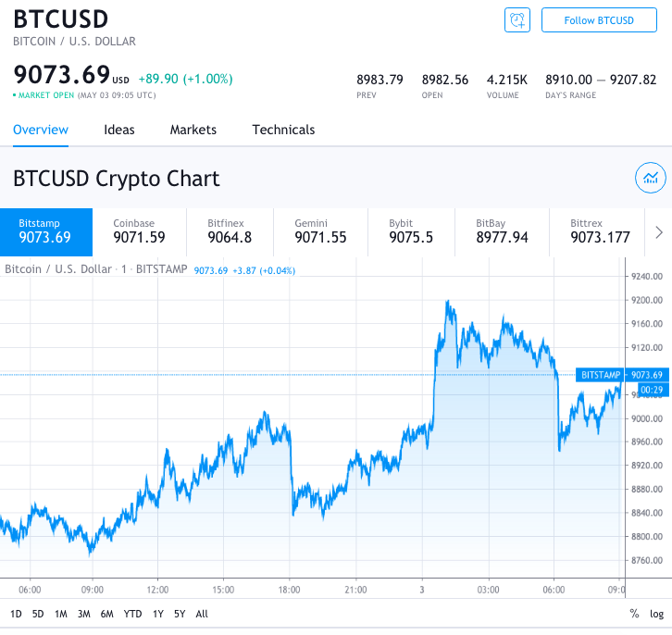
Task: Click the +89.90 (+1.00%) change text
Action: (185, 79)
